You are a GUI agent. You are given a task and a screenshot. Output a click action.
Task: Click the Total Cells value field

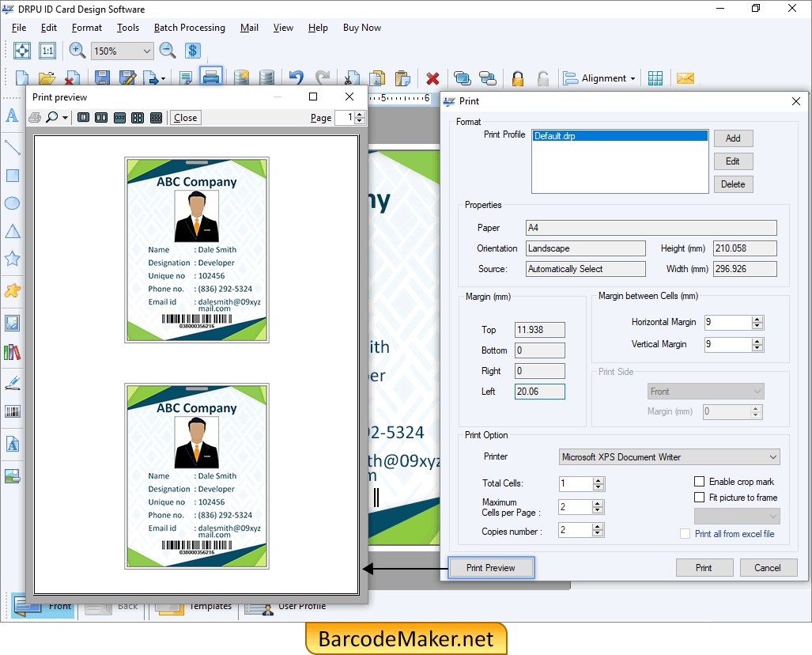click(x=576, y=483)
